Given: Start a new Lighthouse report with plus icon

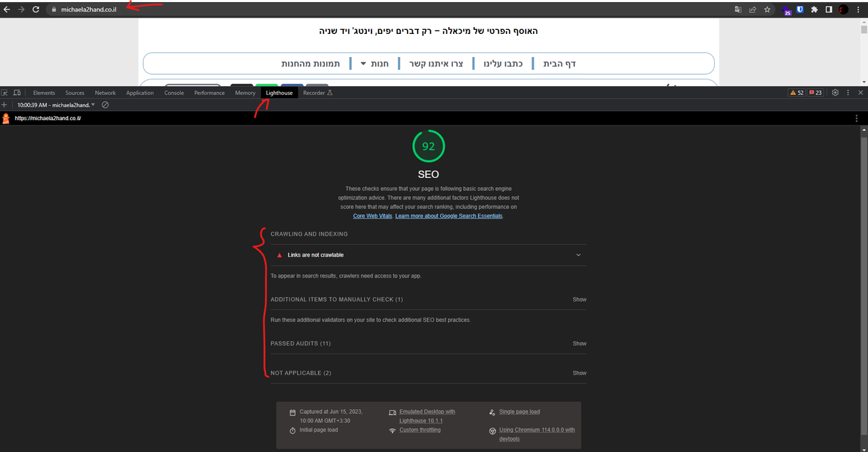Looking at the screenshot, I should tap(4, 105).
